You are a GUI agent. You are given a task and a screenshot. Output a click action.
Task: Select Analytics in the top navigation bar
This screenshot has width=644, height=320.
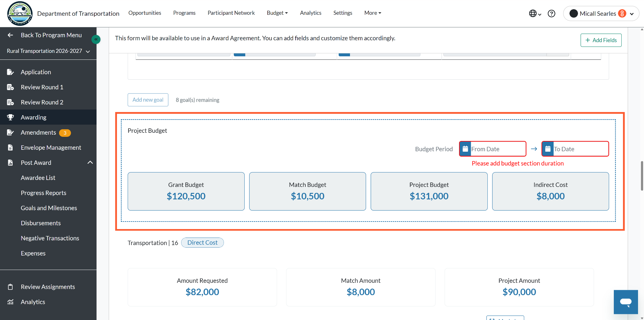point(311,13)
